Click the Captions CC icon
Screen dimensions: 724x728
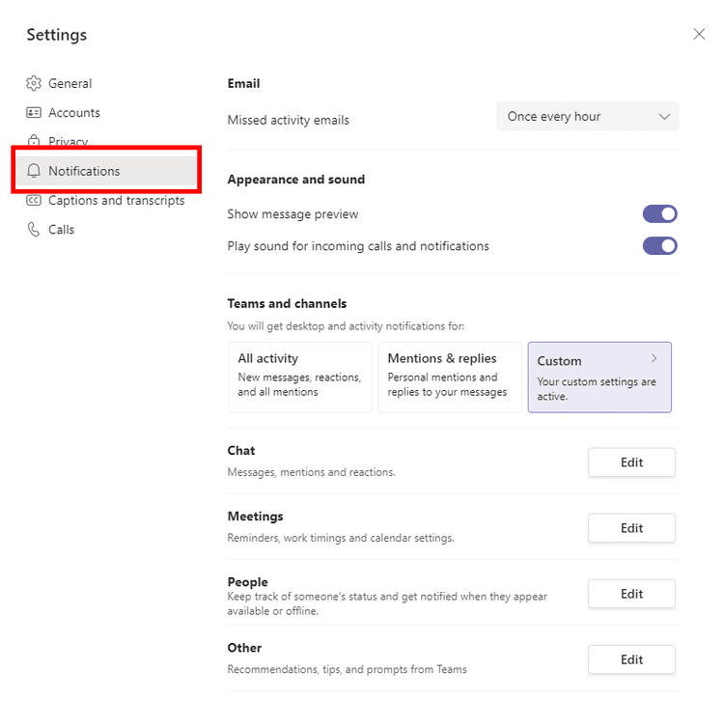pyautogui.click(x=34, y=200)
